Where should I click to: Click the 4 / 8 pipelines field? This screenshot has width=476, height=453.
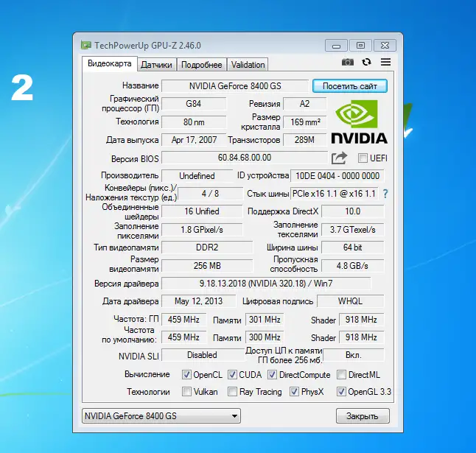pos(211,194)
